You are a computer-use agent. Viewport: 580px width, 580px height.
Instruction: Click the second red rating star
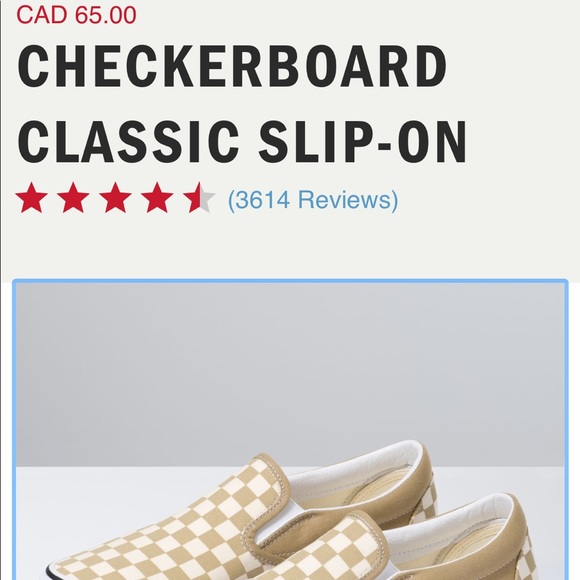point(73,198)
